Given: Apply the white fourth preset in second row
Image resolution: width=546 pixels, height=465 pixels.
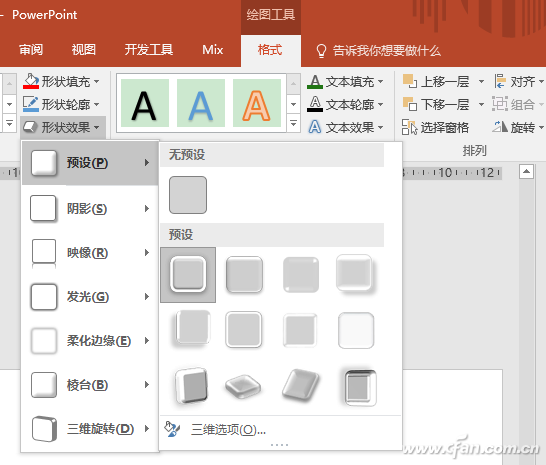Looking at the screenshot, I should coord(356,330).
